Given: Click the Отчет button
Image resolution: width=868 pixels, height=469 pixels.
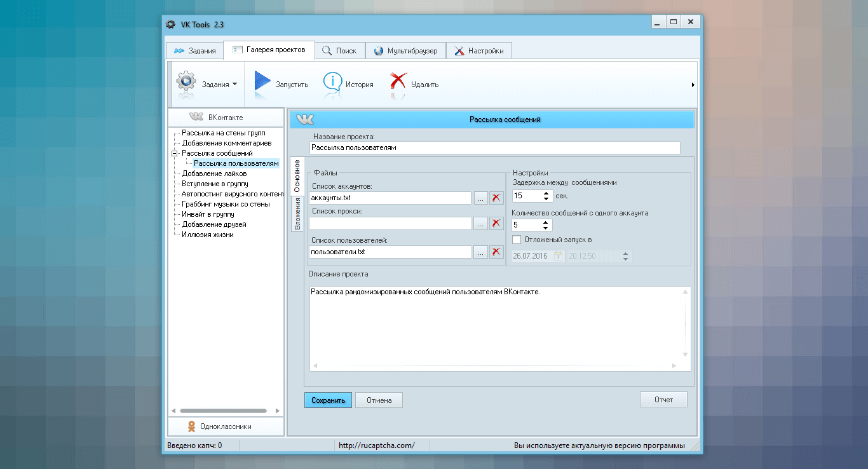Looking at the screenshot, I should point(663,400).
